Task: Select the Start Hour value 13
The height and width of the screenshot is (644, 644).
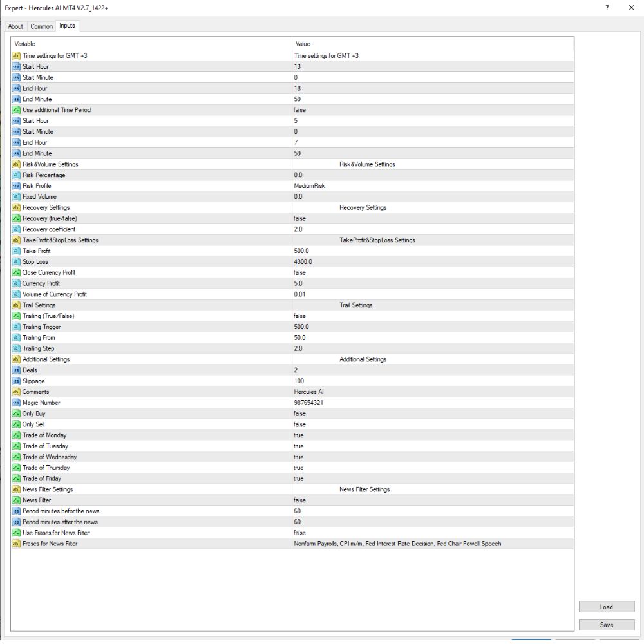Action: point(298,66)
